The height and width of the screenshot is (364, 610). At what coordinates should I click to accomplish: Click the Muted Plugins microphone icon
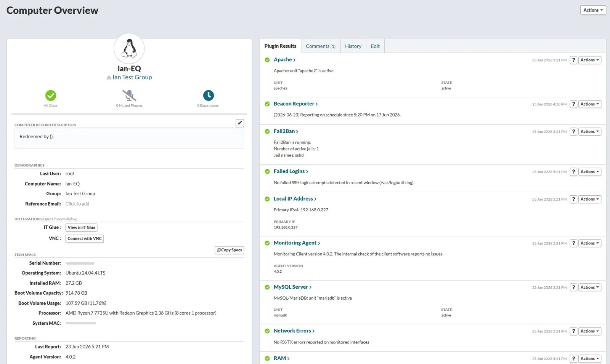click(x=129, y=95)
